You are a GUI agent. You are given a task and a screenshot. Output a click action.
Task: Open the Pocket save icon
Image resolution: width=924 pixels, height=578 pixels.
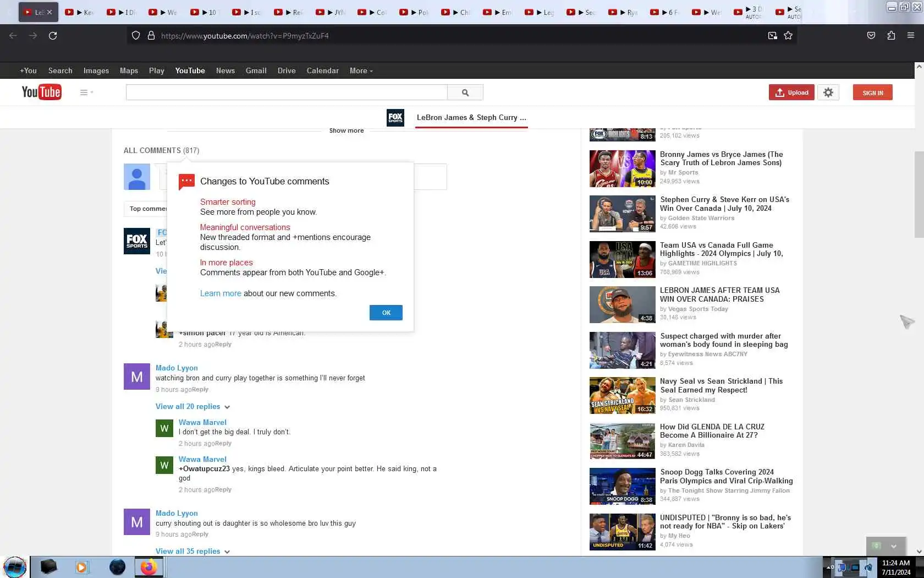[x=871, y=36]
